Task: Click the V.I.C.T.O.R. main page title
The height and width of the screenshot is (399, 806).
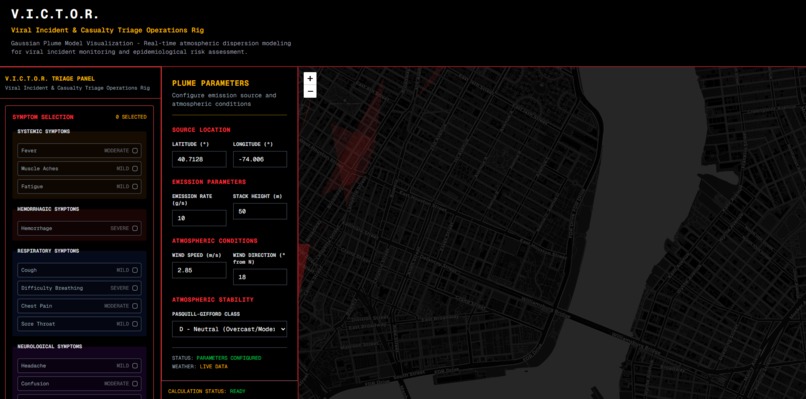Action: [54, 14]
